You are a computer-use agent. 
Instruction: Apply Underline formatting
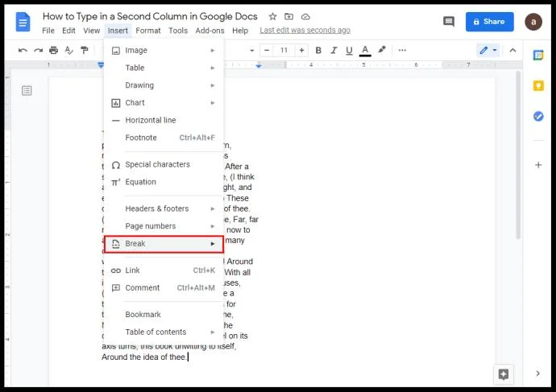coord(349,51)
